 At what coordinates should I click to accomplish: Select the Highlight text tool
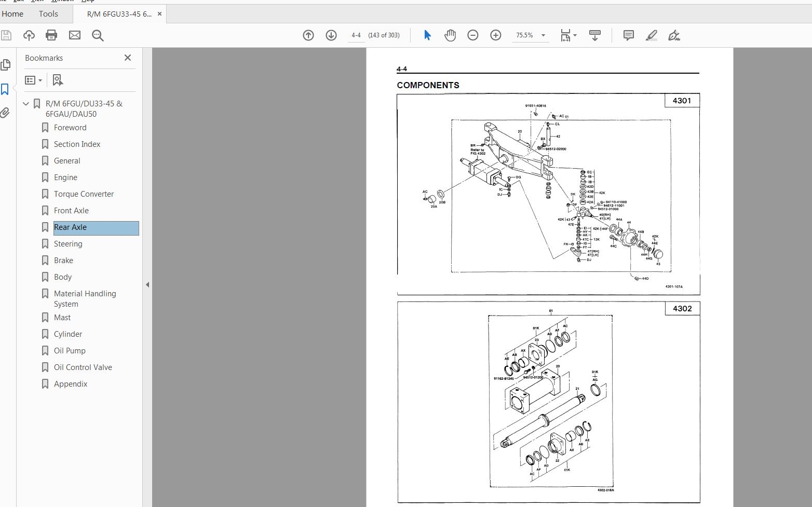click(651, 35)
